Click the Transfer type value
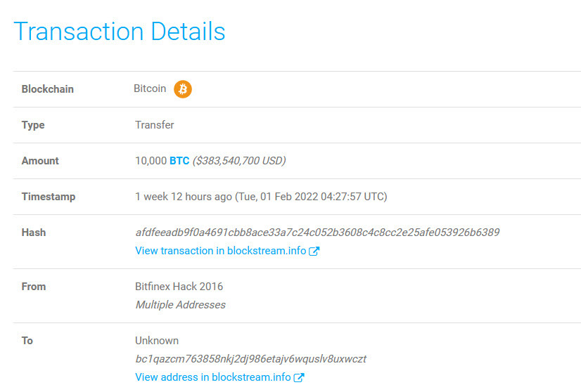Viewport: 581px width, 392px height. point(154,125)
